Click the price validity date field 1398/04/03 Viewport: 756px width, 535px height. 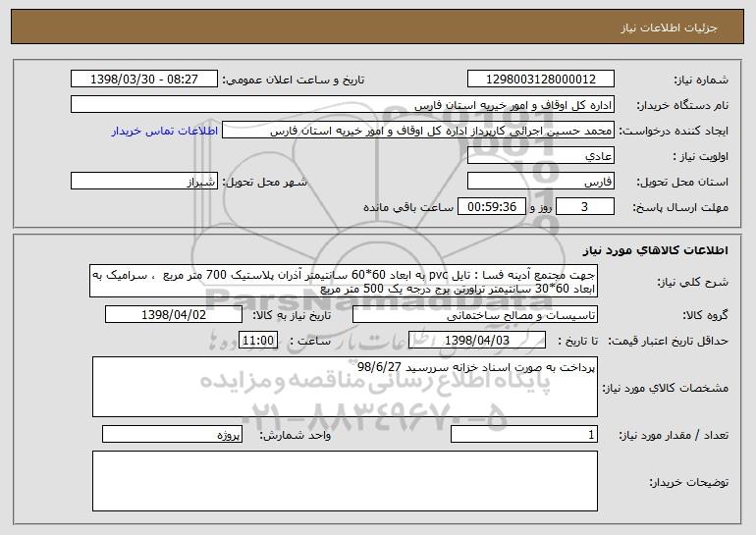tap(477, 341)
